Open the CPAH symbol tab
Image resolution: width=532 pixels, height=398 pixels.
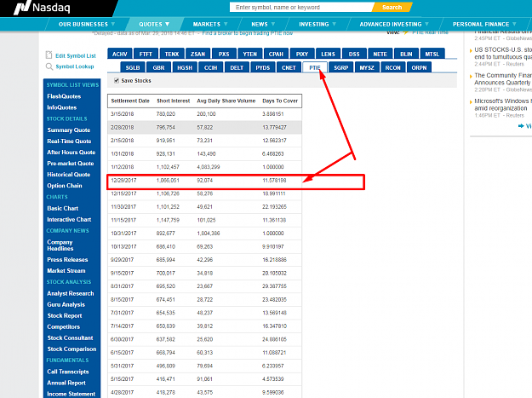276,54
